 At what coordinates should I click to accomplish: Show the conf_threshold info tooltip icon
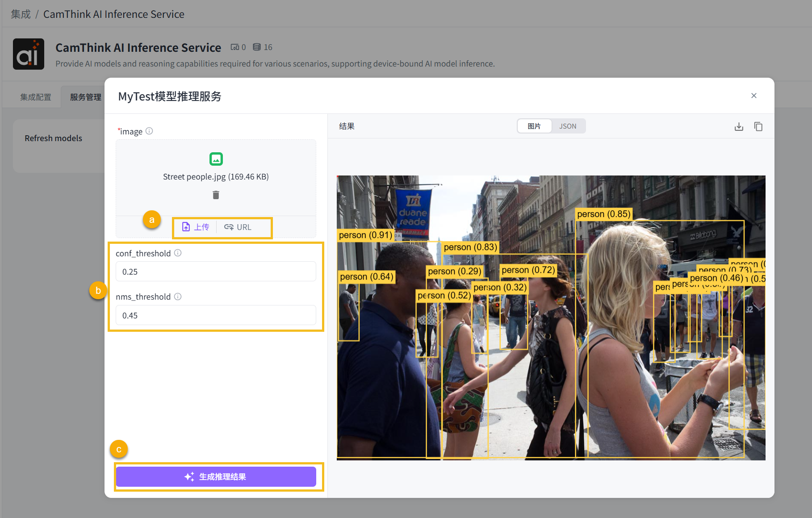coord(178,253)
